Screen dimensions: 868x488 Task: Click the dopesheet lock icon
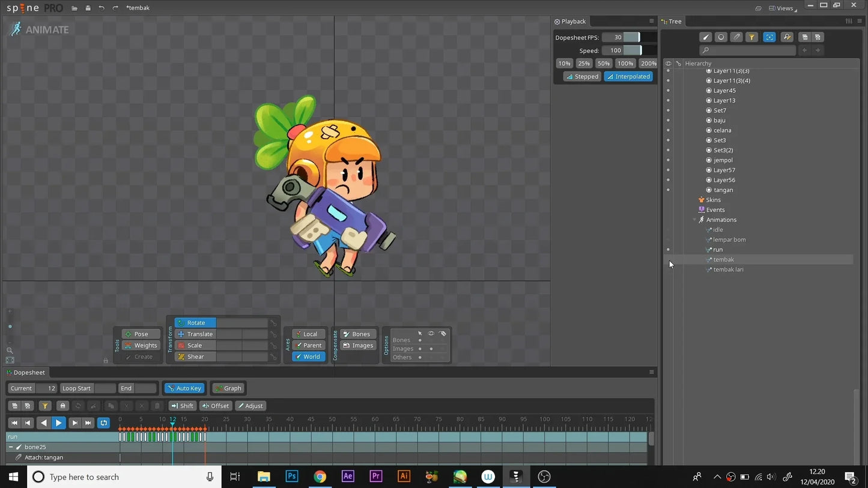click(x=62, y=406)
